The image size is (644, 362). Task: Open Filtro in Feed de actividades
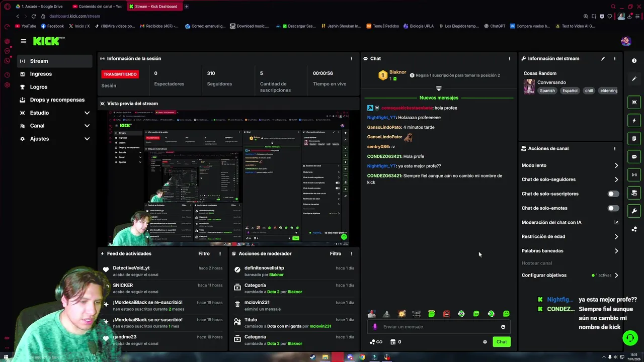tap(204, 254)
